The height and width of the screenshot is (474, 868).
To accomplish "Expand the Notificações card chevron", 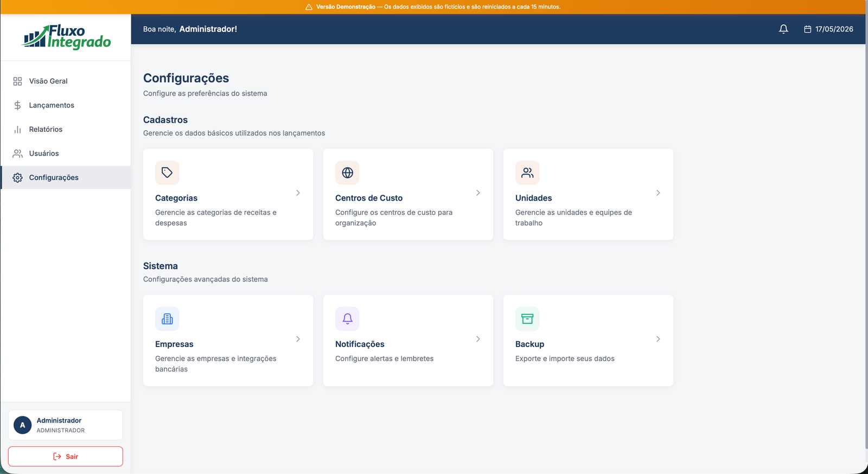I will point(478,339).
